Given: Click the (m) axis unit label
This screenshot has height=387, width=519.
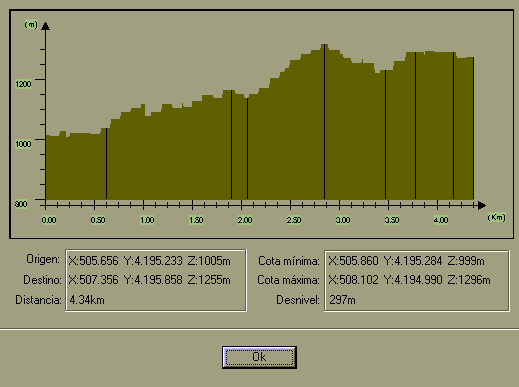Looking at the screenshot, I should point(31,24).
